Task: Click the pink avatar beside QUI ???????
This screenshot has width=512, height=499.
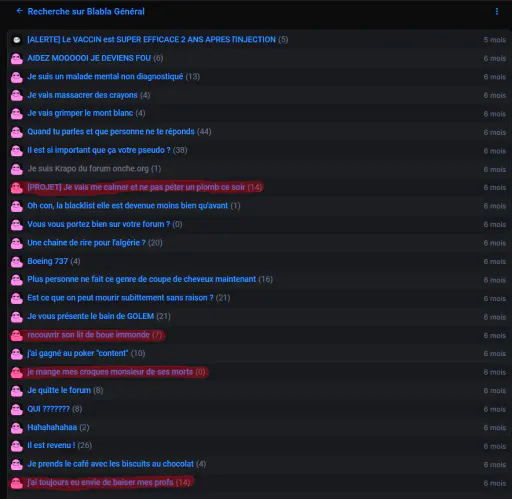Action: (x=17, y=409)
